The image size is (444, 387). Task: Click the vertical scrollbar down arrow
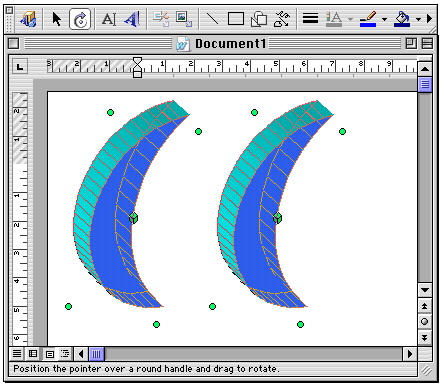pyautogui.click(x=425, y=290)
